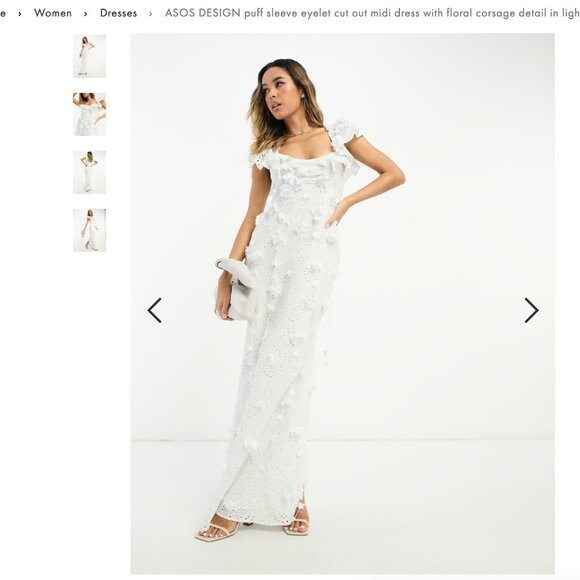Go to the Women breadcrumb link

tap(53, 13)
